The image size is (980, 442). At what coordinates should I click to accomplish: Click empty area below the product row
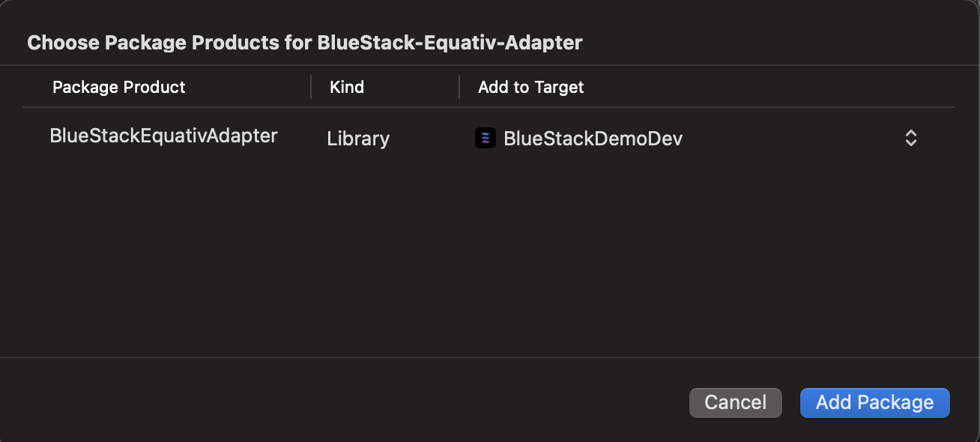coord(489,255)
